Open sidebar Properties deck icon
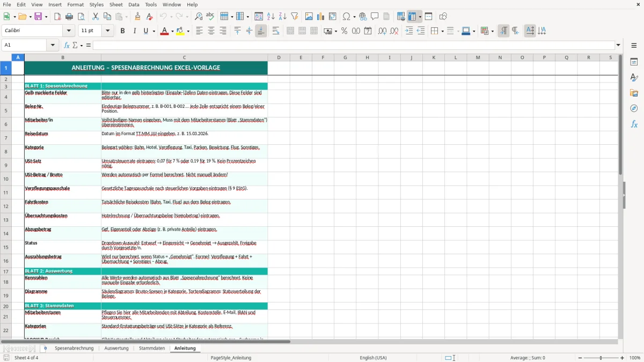The width and height of the screenshot is (644, 362). (634, 62)
